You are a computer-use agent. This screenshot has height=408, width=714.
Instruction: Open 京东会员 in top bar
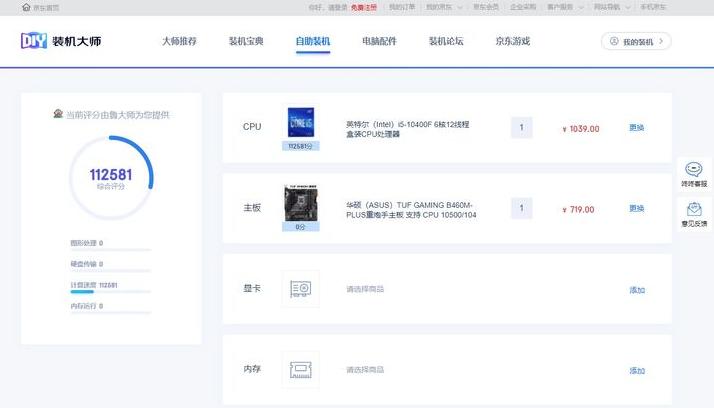(486, 7)
